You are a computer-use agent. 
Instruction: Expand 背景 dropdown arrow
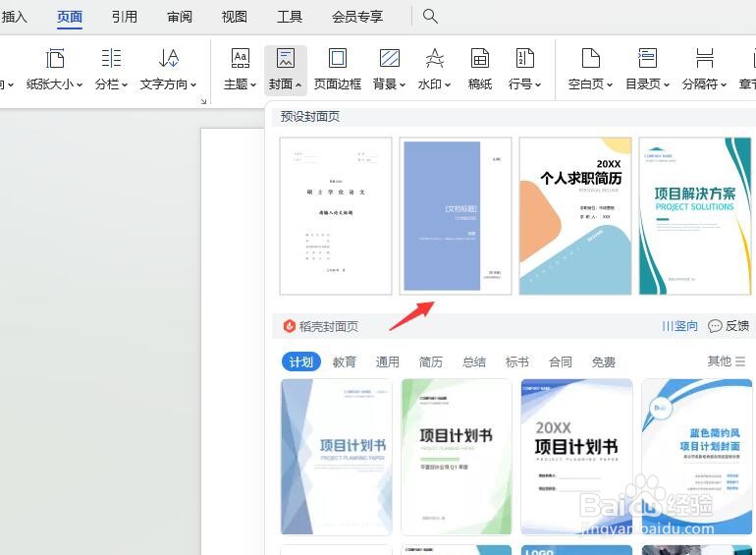tap(403, 84)
